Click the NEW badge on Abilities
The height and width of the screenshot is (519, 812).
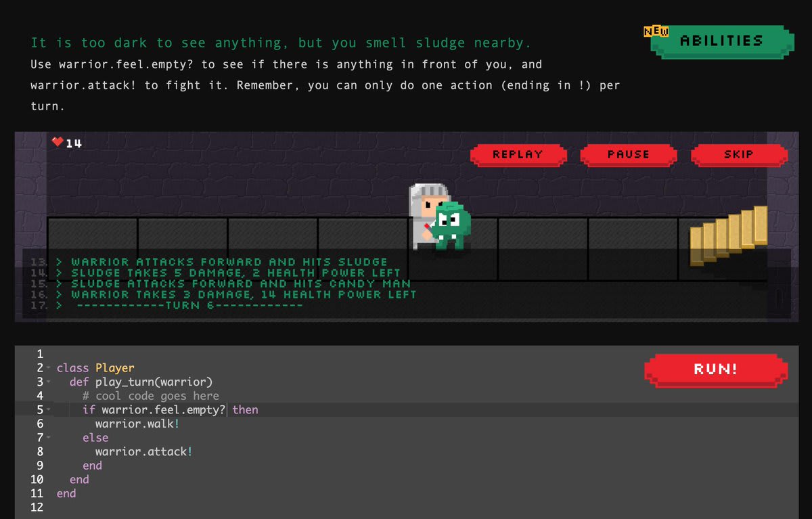[656, 31]
